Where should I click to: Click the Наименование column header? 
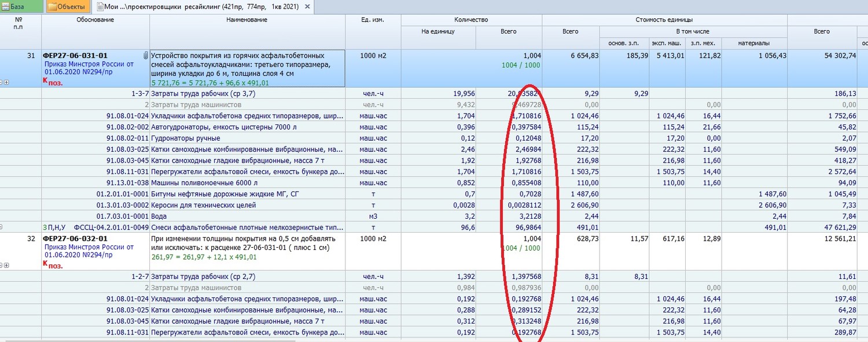coord(247,20)
